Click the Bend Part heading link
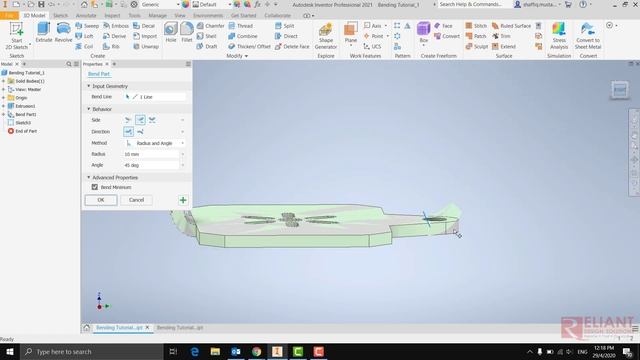The image size is (640, 360). (x=99, y=74)
